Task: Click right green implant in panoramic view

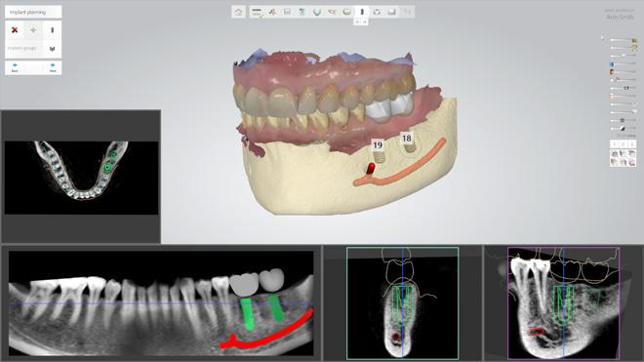Action: coord(275,308)
